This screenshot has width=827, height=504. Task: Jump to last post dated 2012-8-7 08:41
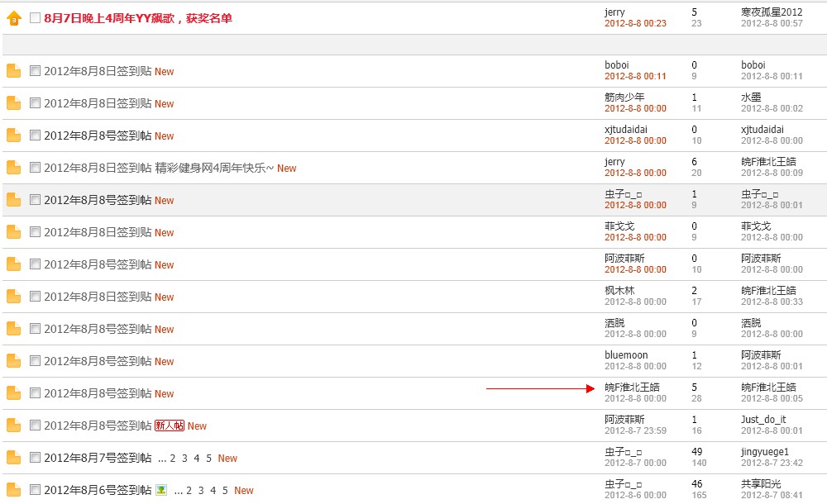coord(772,495)
